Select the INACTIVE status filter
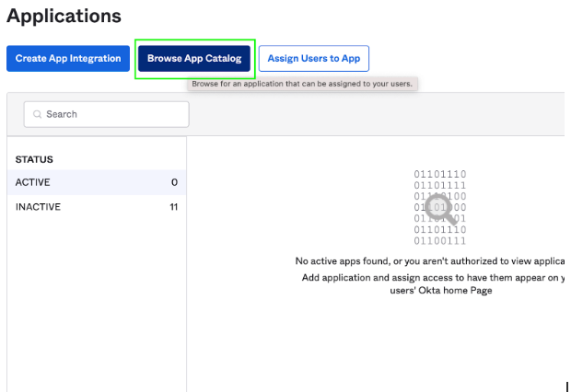 (x=38, y=207)
